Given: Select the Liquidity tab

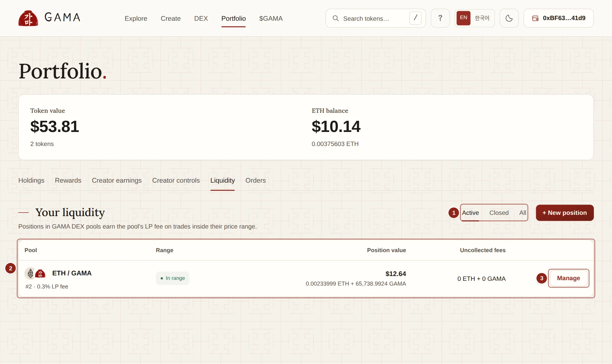Looking at the screenshot, I should 222,180.
